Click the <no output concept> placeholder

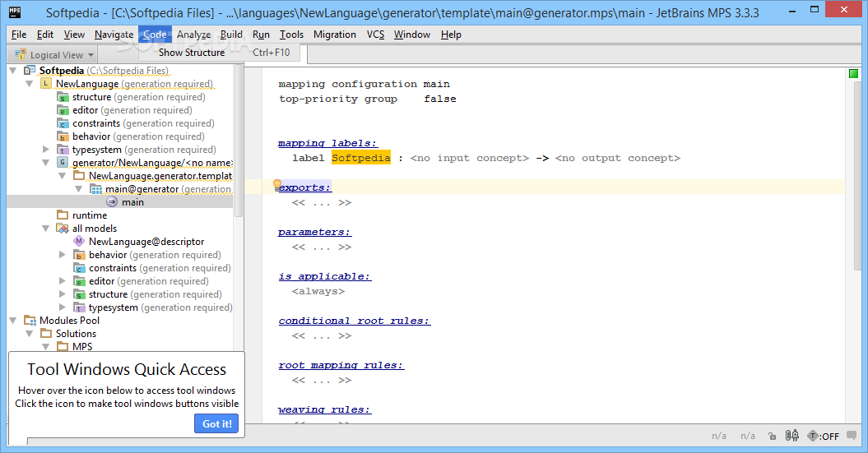[x=618, y=158]
